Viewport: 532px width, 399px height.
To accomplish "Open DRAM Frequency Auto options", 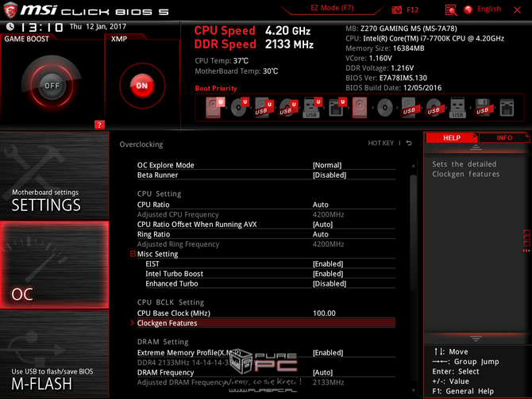I will (266, 372).
